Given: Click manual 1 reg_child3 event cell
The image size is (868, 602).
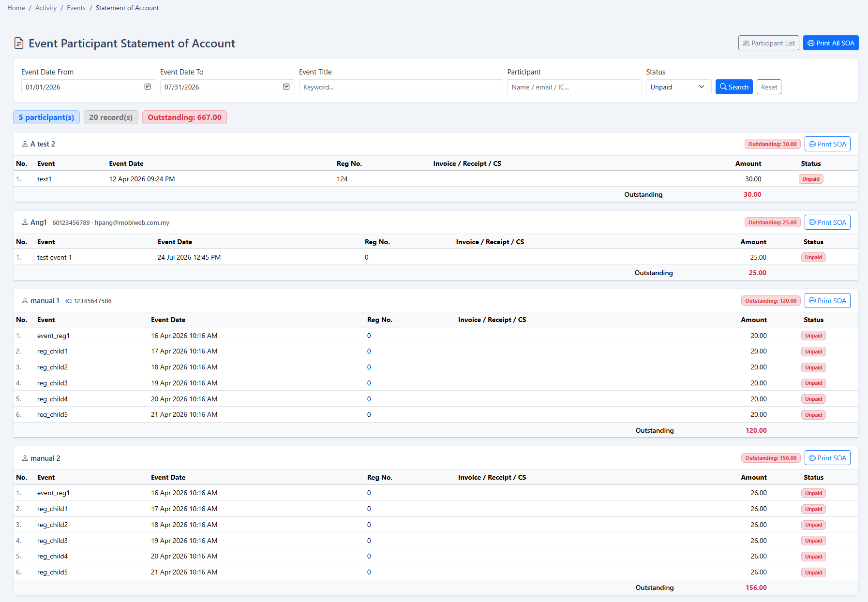Looking at the screenshot, I should (52, 383).
